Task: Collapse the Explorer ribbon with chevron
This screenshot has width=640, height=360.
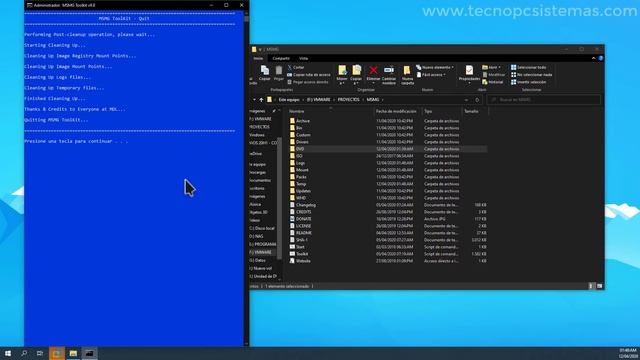Action: tap(593, 58)
